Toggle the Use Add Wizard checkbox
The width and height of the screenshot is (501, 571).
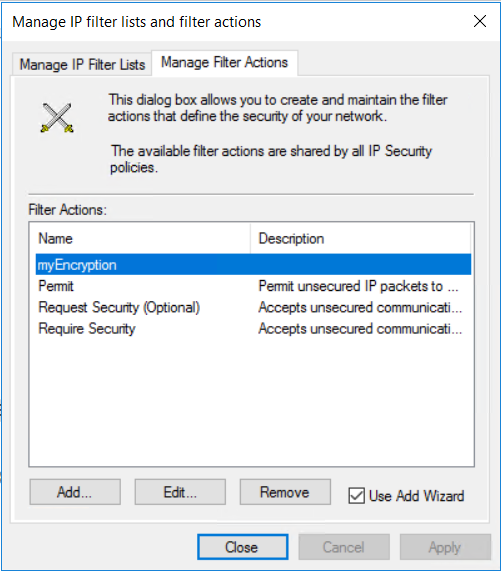tap(356, 496)
